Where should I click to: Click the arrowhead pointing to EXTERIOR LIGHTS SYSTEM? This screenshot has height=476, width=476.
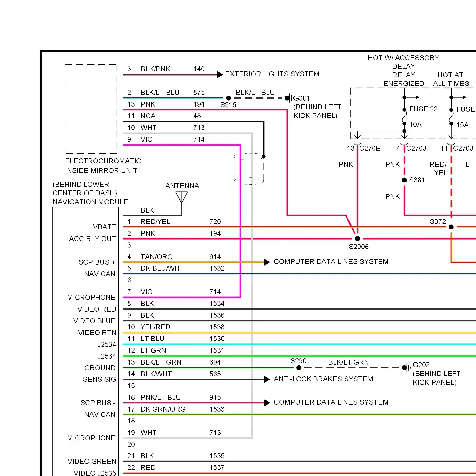pos(220,75)
